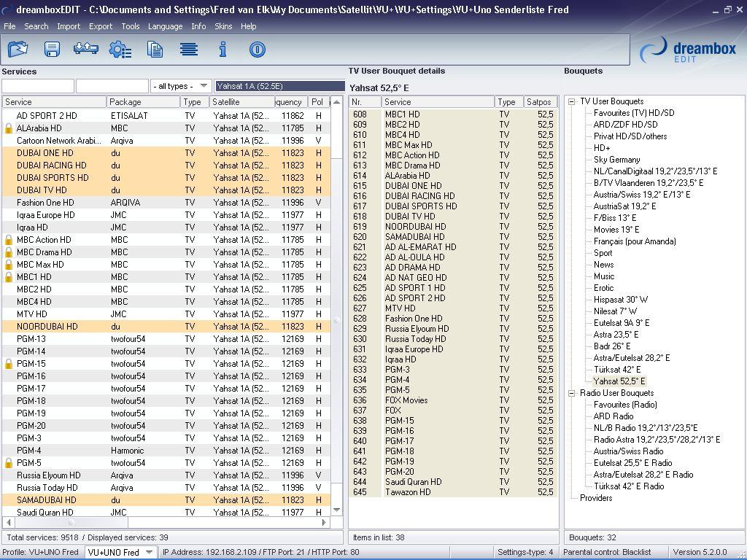Image resolution: width=747 pixels, height=560 pixels.
Task: Open the Info menu
Action: 198,26
